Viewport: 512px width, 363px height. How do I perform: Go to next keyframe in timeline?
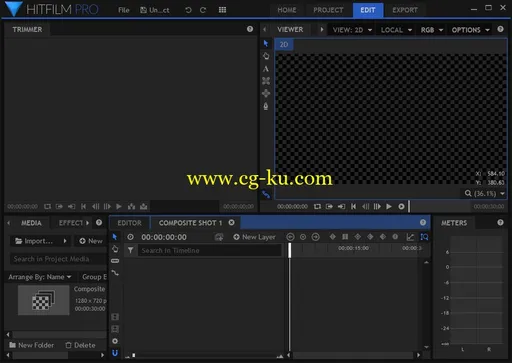315,237
